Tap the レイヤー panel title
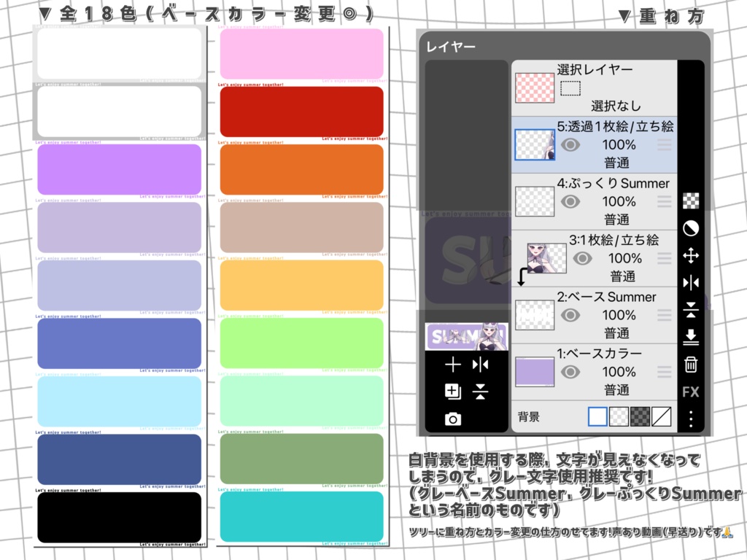Viewport: 747px width, 560px height. (450, 47)
